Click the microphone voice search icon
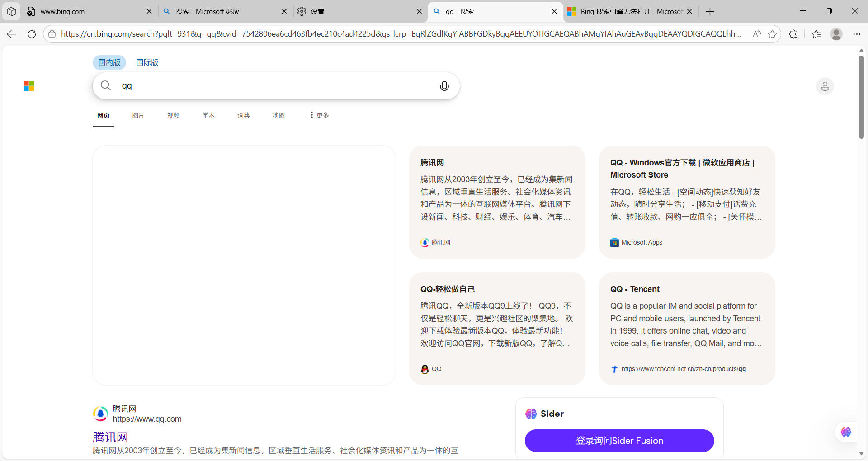The image size is (868, 461). pos(444,86)
